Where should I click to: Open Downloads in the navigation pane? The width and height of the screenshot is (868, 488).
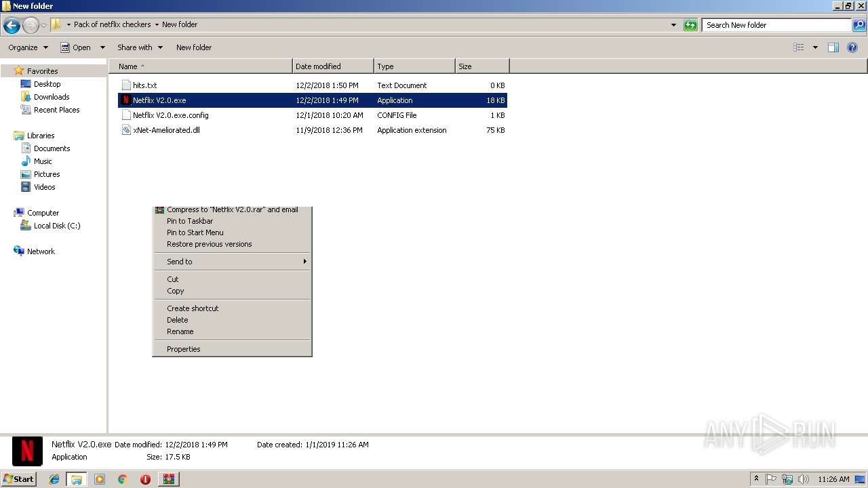tap(52, 97)
